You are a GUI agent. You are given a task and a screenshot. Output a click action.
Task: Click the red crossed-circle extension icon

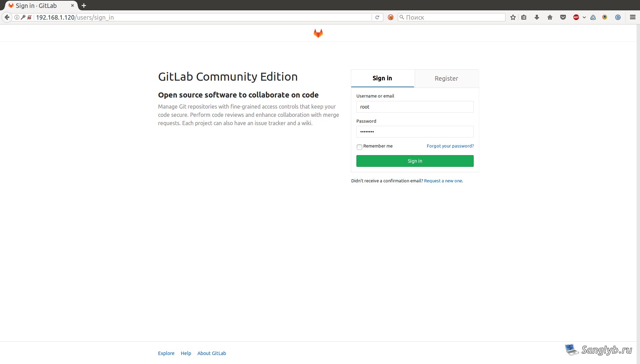click(x=391, y=17)
